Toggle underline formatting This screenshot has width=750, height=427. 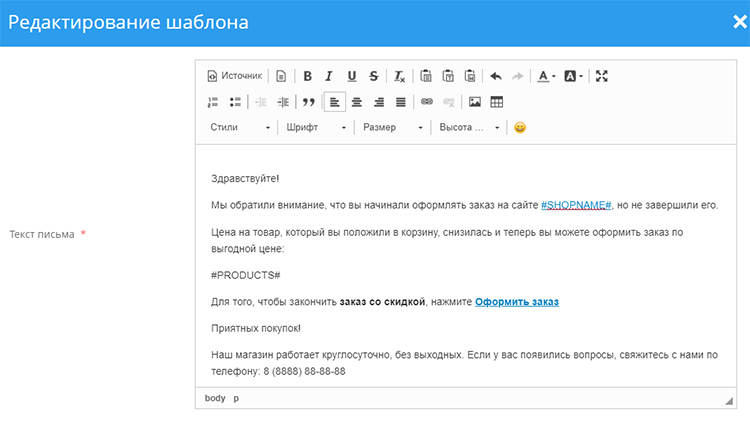pos(351,76)
